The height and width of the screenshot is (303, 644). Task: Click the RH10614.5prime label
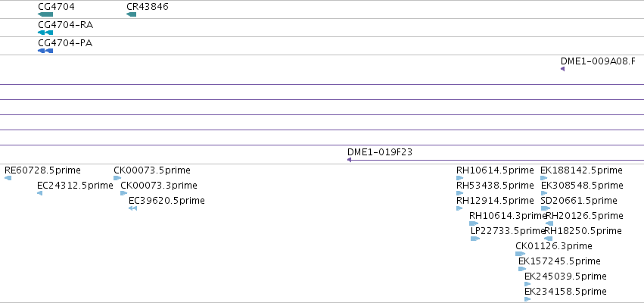click(x=496, y=170)
